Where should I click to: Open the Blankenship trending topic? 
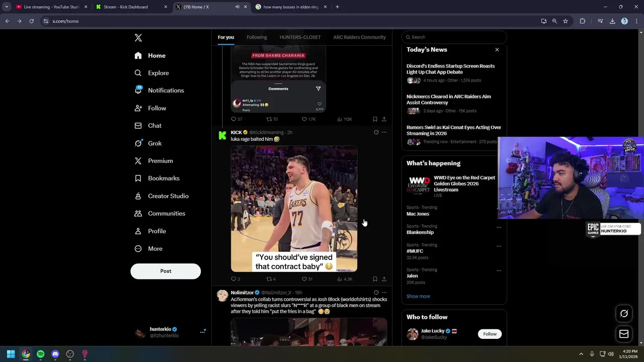(x=420, y=232)
